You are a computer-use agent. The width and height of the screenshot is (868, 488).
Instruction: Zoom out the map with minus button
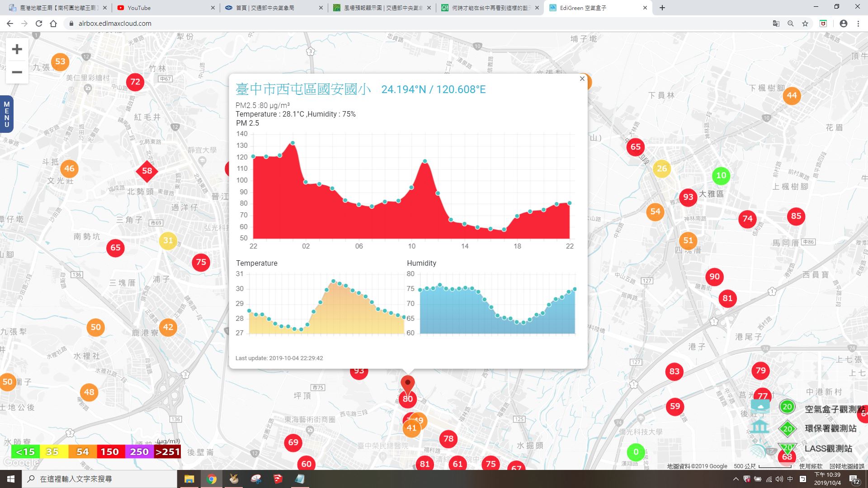[x=17, y=72]
